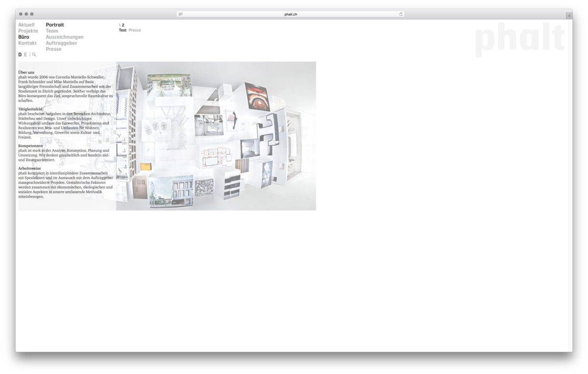Switch to the Presse tab
This screenshot has width=588, height=374.
[x=135, y=30]
